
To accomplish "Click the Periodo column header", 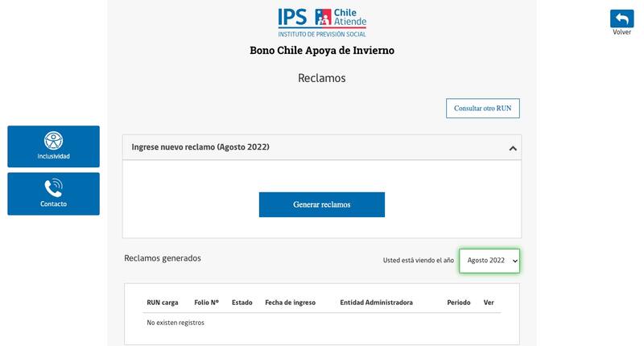I will click(459, 303).
